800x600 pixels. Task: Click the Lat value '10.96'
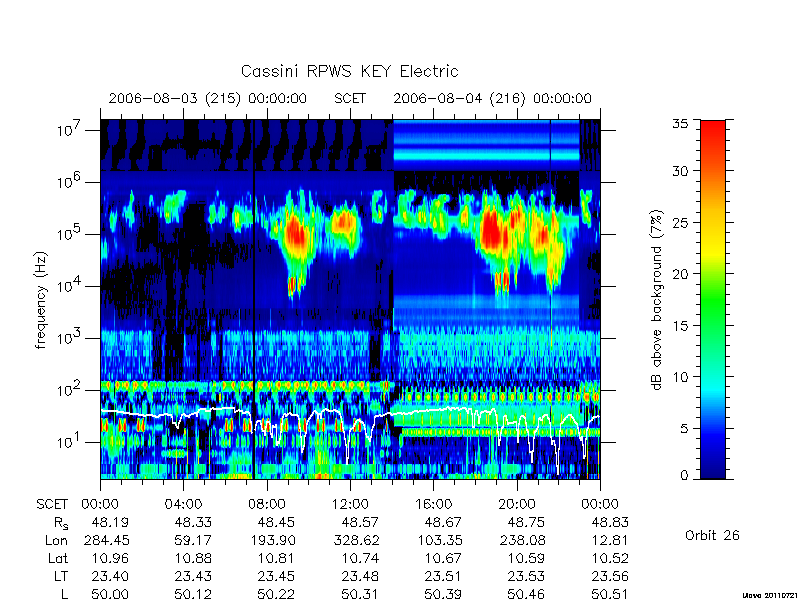point(110,558)
